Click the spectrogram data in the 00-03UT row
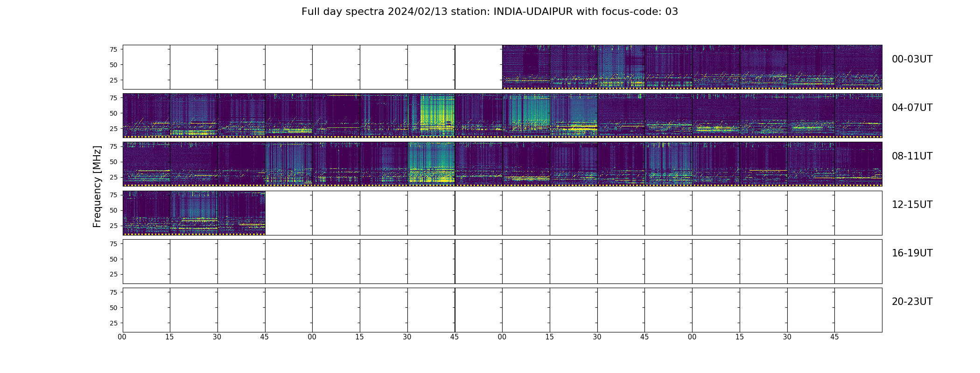Viewport: 980px width, 373px height. 692,67
